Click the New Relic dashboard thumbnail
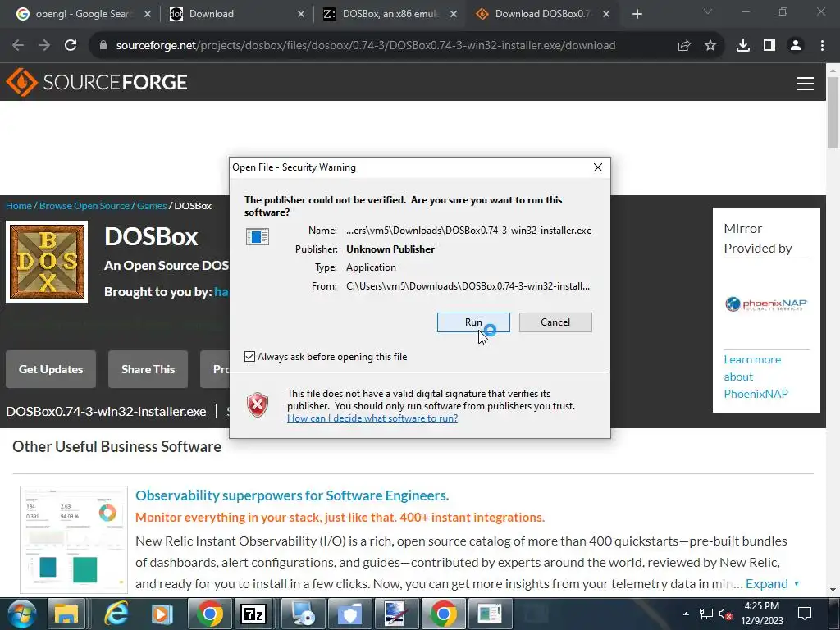This screenshot has height=630, width=840. coord(74,540)
